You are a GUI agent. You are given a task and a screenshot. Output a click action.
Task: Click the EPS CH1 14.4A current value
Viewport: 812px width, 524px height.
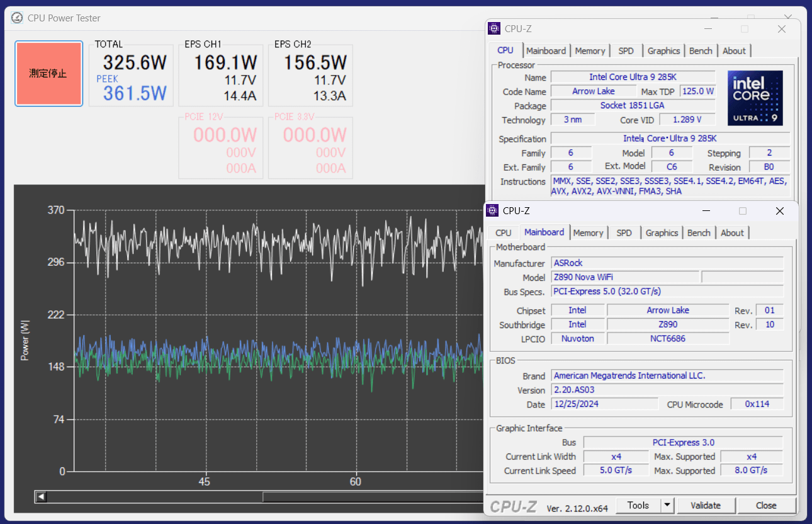[x=240, y=96]
